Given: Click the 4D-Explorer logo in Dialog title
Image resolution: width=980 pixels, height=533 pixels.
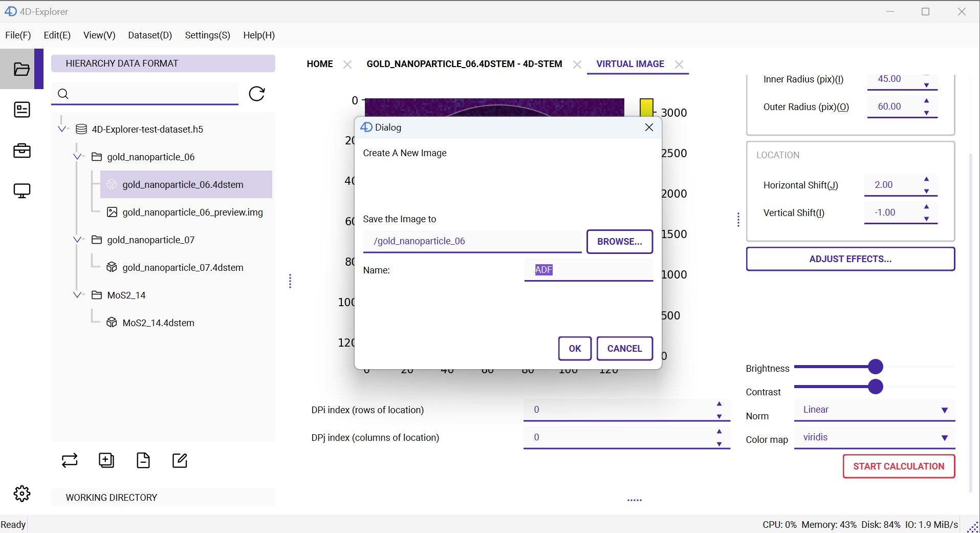Looking at the screenshot, I should tap(366, 127).
